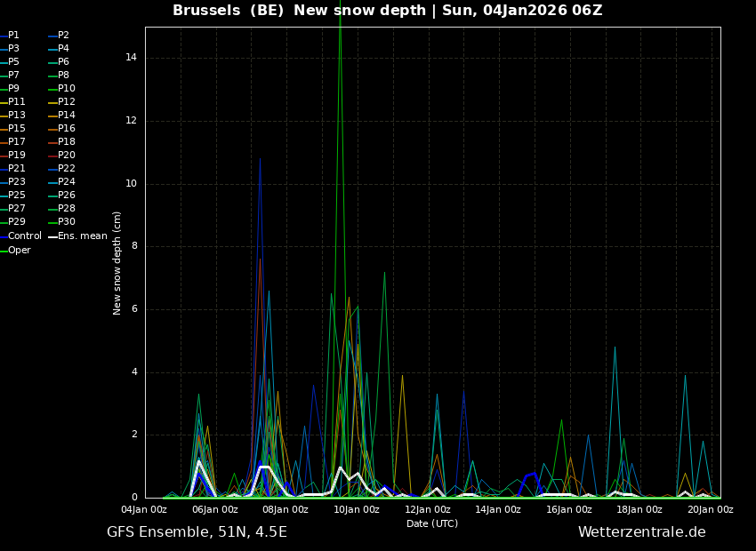The width and height of the screenshot is (756, 551).
Task: Click the y-axis tick label 12
Action: pos(131,121)
